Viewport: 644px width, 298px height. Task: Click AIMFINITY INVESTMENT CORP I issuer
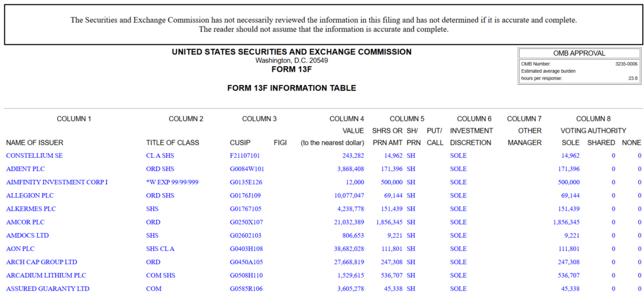(57, 182)
